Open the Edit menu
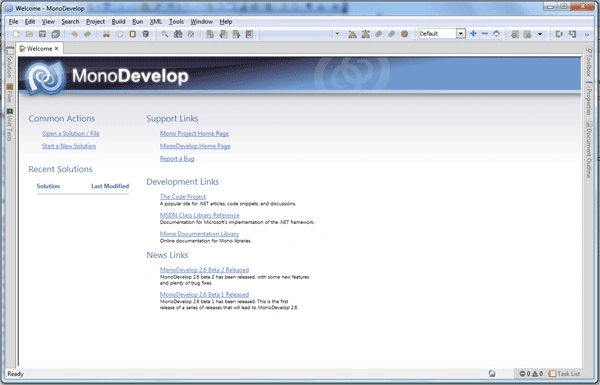 tap(30, 22)
